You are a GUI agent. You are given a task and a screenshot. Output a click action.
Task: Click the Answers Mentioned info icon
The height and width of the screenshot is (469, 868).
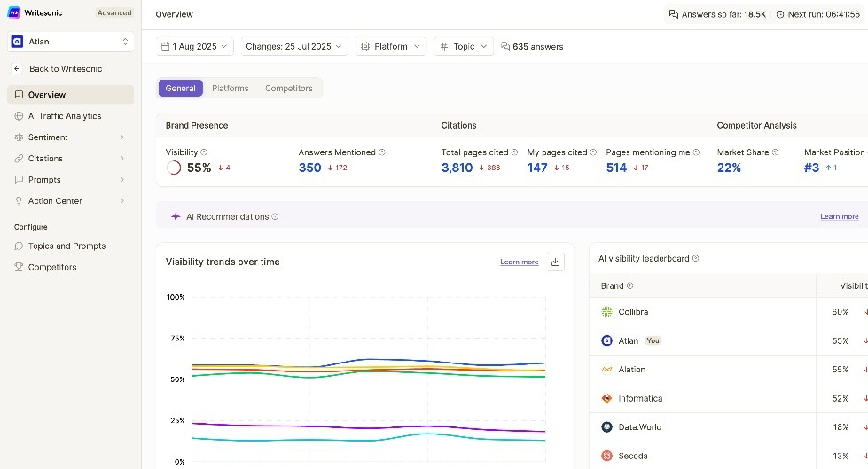pos(382,152)
